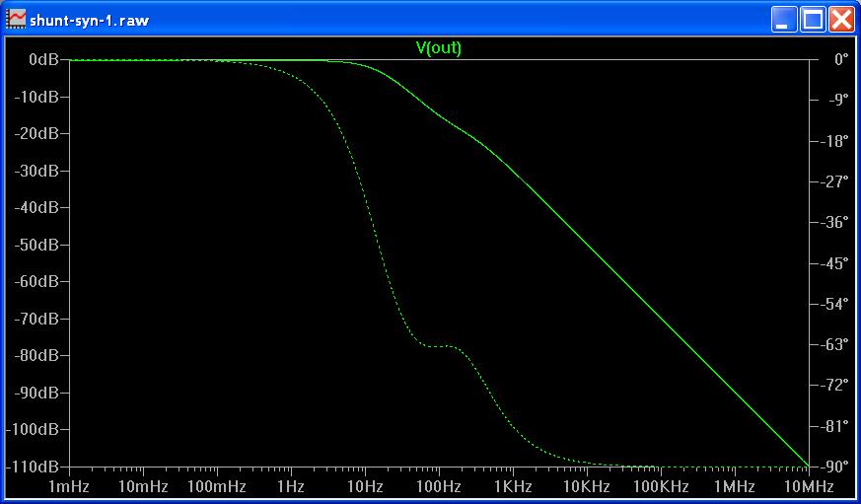Click the -18° phase axis label
This screenshot has height=504, width=861.
[x=833, y=141]
